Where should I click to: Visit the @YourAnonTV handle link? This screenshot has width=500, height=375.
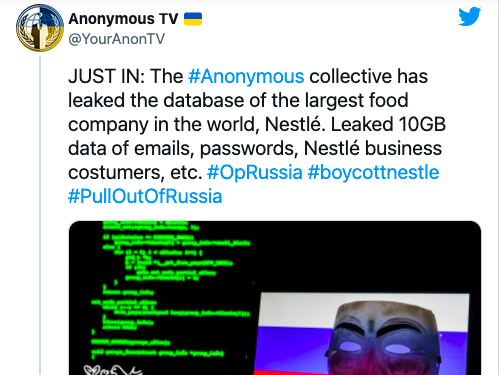[x=117, y=39]
